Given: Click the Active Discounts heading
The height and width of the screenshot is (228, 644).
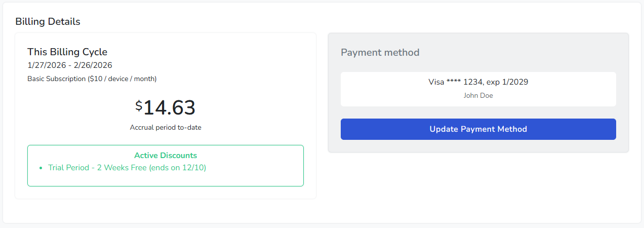Looking at the screenshot, I should 166,156.
